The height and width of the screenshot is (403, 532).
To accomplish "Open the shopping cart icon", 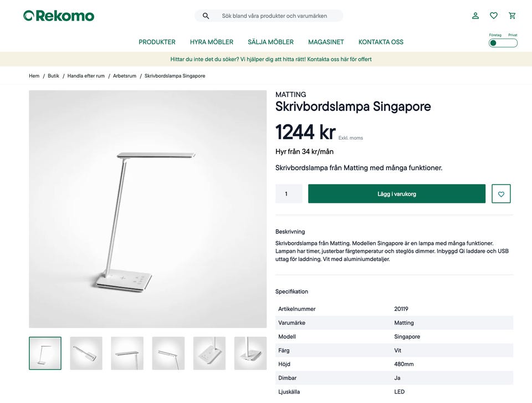I will coord(512,16).
